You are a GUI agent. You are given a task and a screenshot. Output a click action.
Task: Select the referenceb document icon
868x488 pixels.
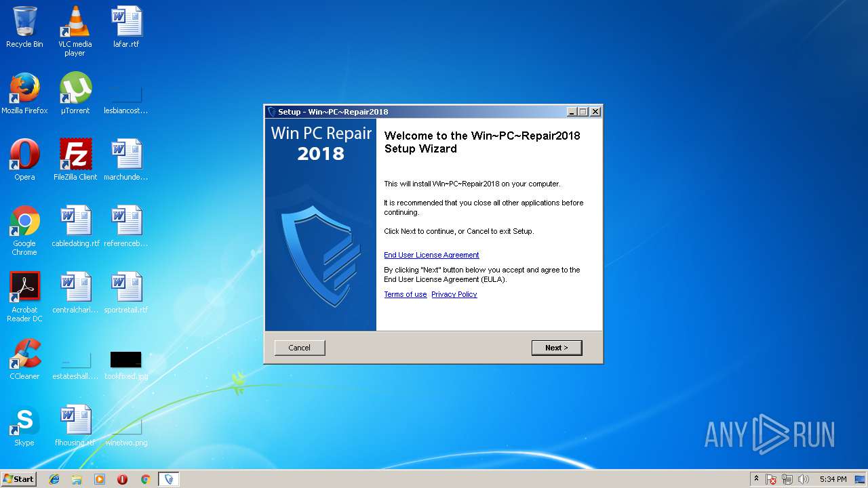[x=126, y=226]
